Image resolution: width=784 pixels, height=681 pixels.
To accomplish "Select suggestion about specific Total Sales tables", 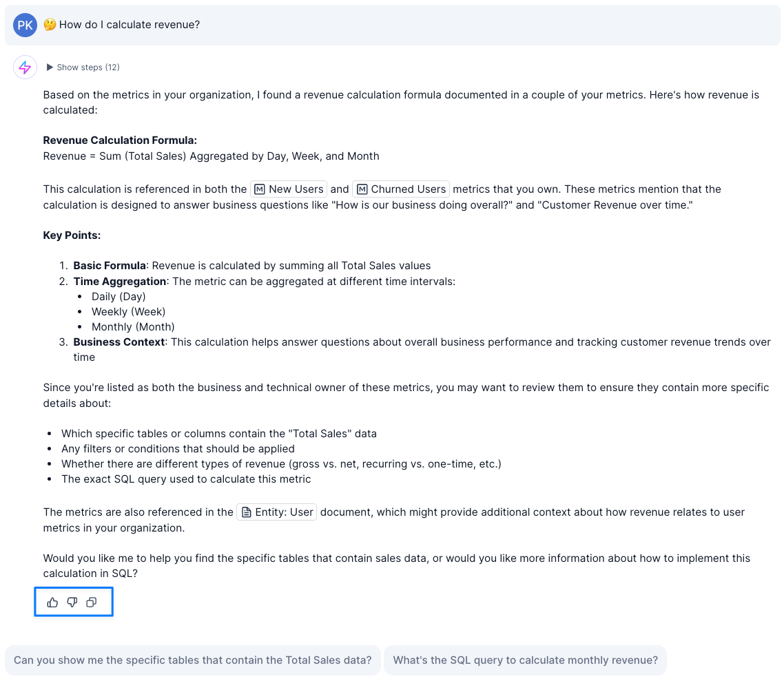I will click(x=193, y=660).
